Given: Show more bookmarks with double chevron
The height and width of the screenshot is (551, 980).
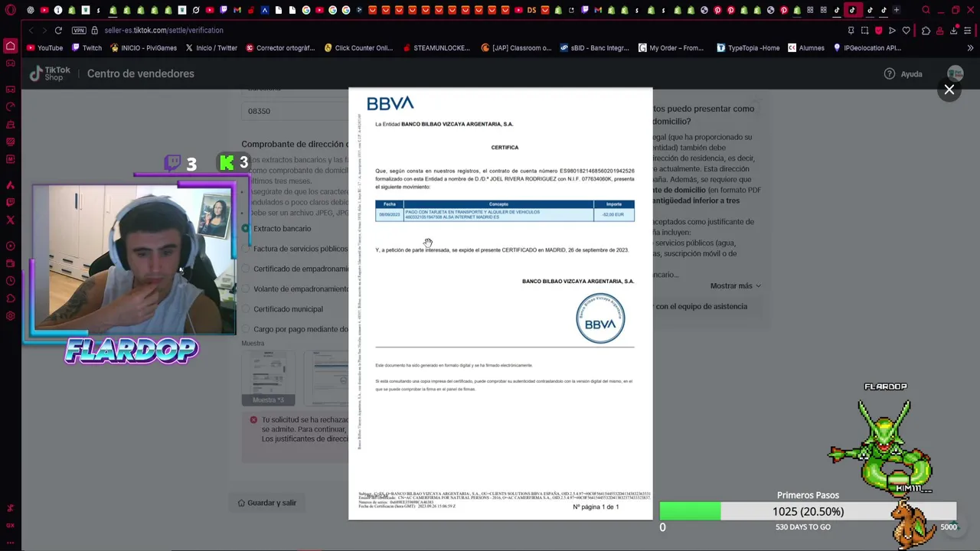Looking at the screenshot, I should 970,47.
